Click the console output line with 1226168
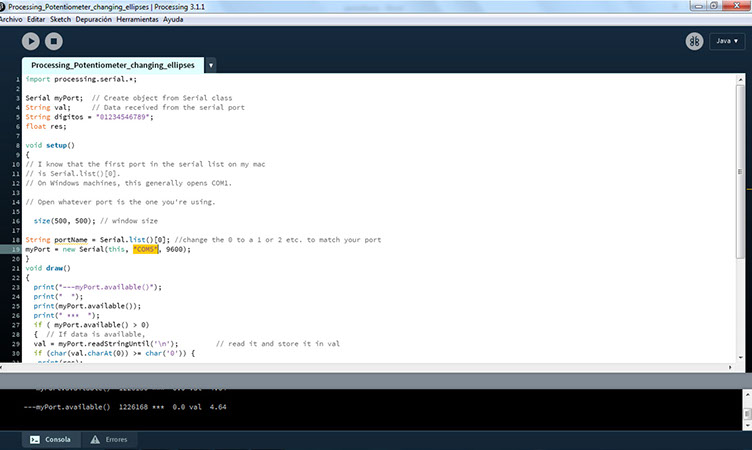 point(125,407)
